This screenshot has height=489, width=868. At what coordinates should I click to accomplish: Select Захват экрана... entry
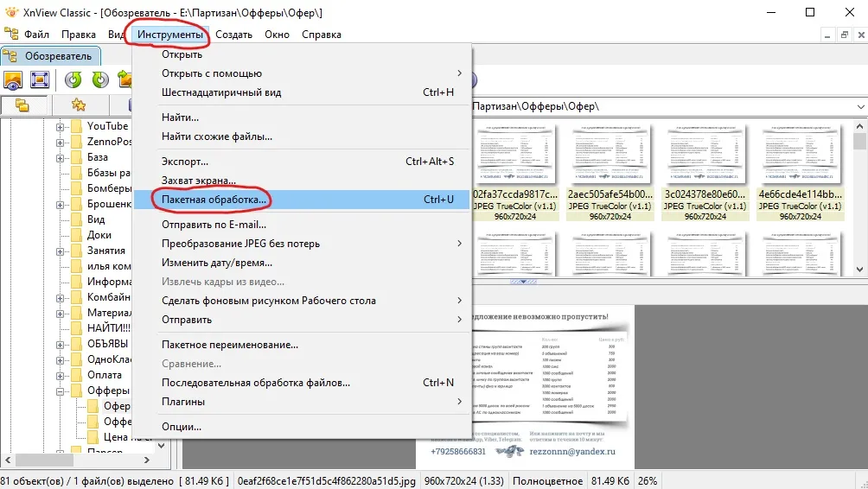pos(303,181)
